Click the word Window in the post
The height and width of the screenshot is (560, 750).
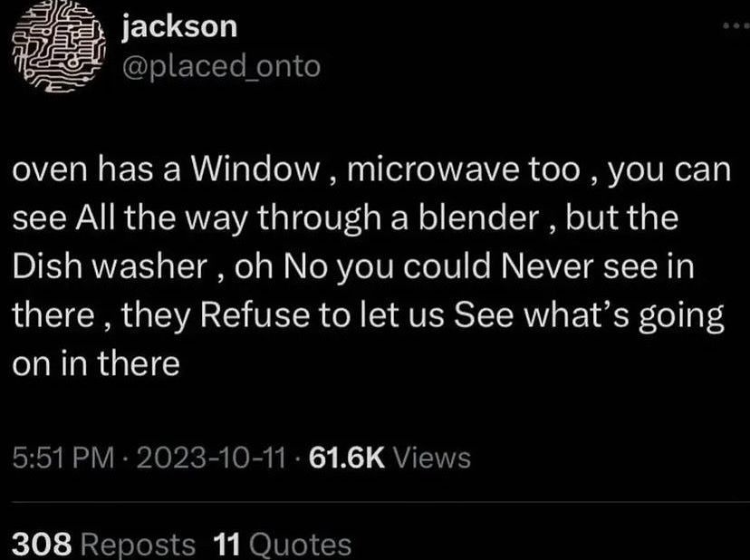[x=255, y=169]
